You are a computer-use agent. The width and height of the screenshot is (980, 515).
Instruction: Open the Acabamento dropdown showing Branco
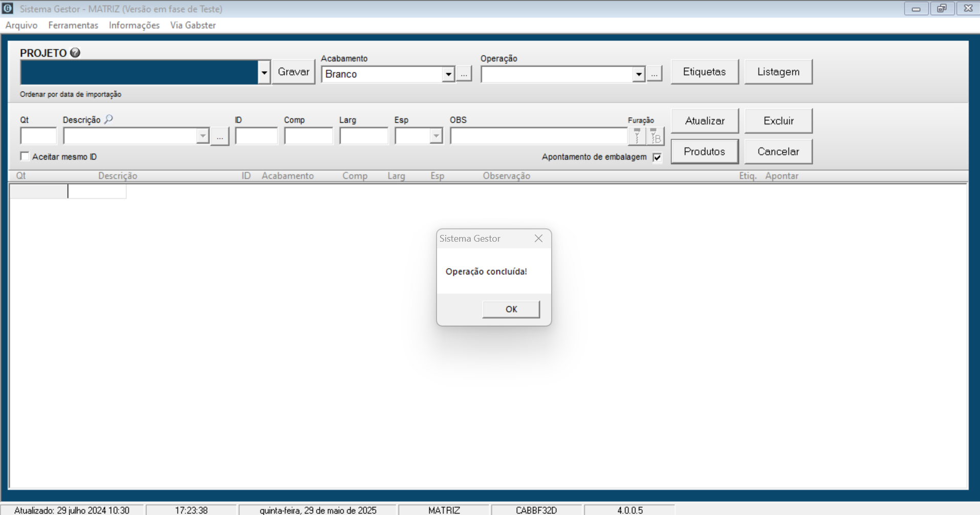448,74
